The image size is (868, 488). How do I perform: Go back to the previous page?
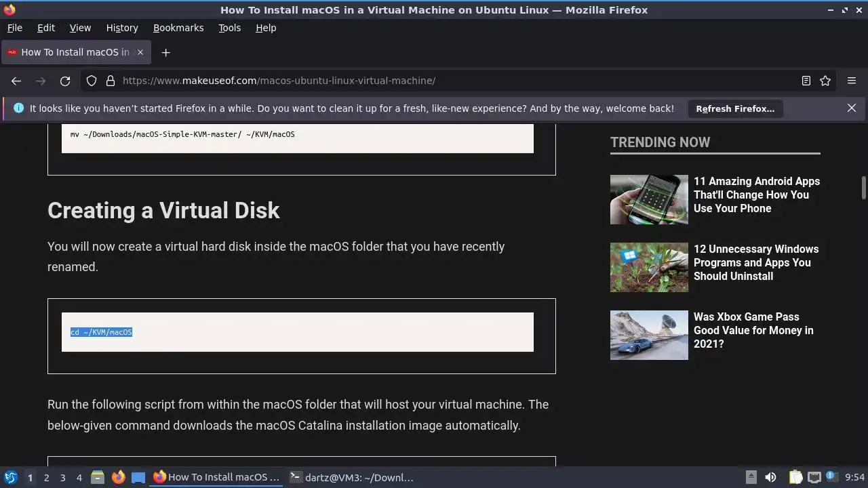click(16, 81)
